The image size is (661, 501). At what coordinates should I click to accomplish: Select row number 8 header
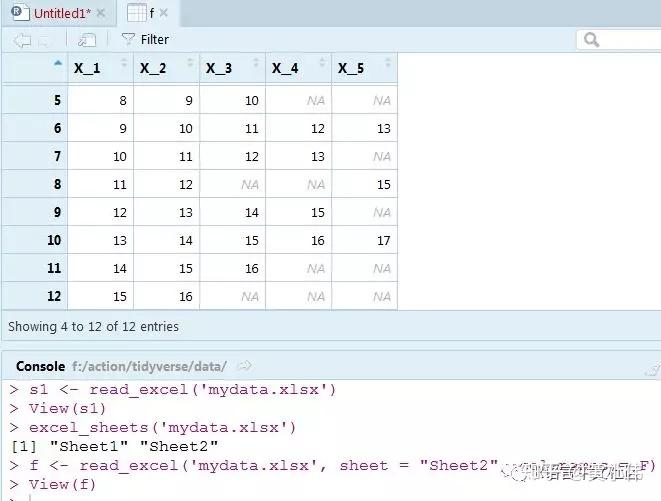[35, 184]
